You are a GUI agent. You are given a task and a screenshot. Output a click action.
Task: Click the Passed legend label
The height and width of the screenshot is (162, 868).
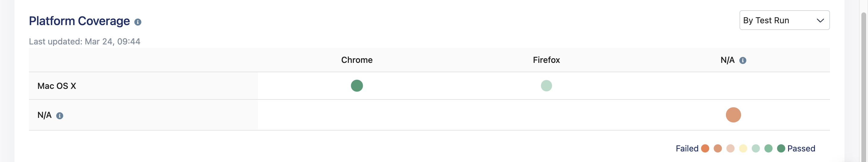[801, 148]
